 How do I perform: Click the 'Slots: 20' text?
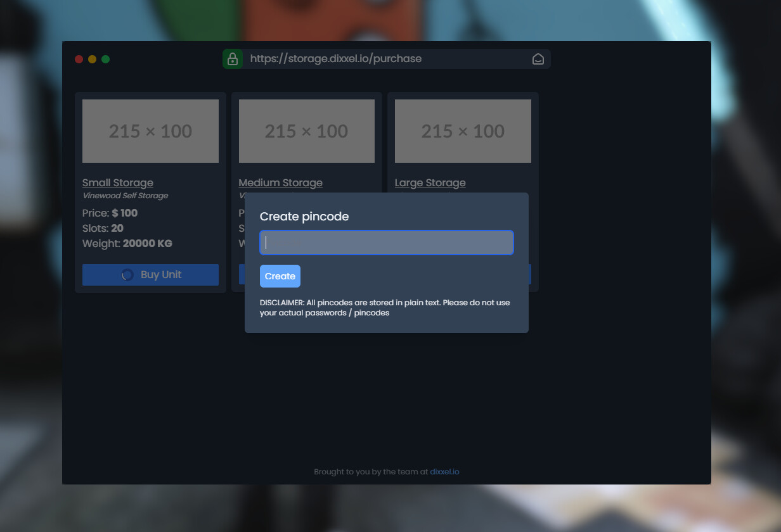click(103, 228)
